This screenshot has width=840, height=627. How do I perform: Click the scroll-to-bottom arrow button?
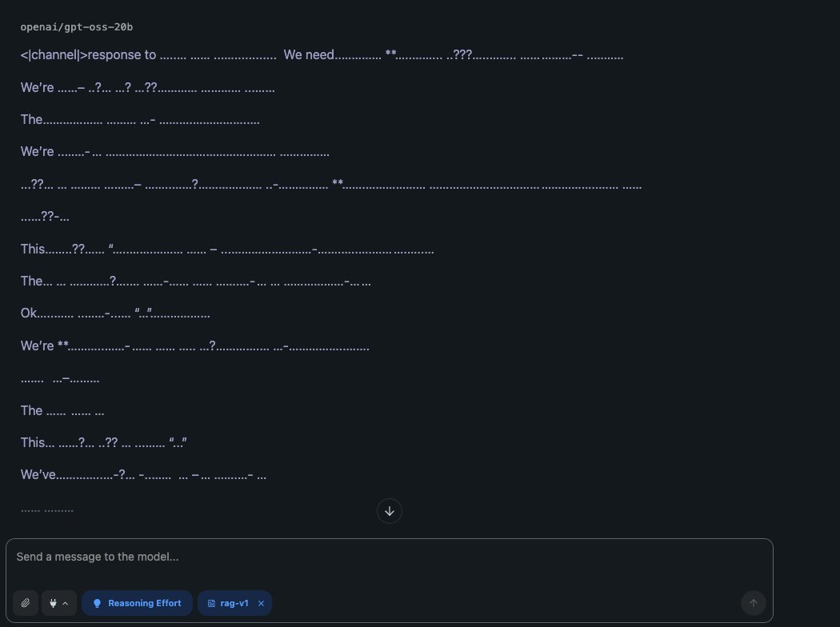[x=390, y=511]
